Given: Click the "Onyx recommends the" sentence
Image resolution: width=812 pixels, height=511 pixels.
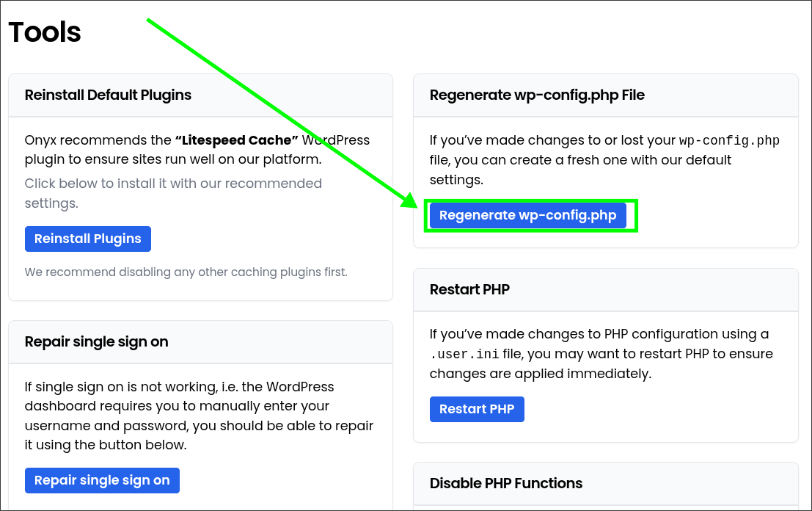Looking at the screenshot, I should [x=197, y=150].
